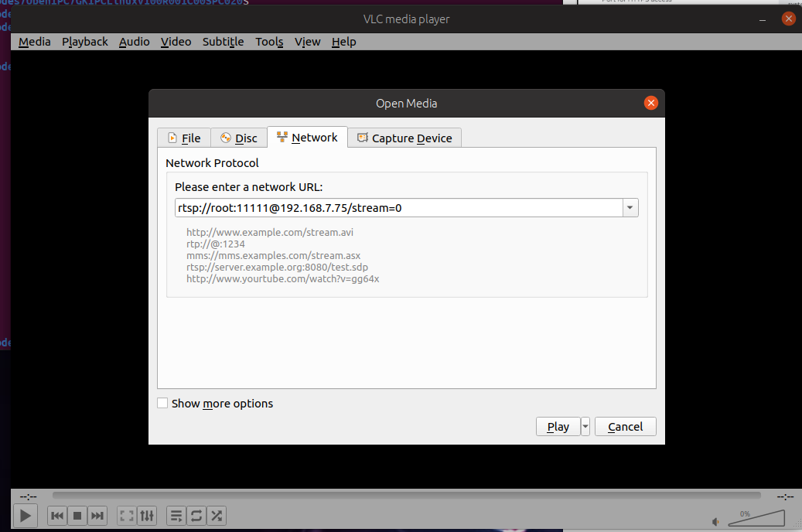Open extended settings equalizer icon
Screen dimensions: 802x532
147,516
